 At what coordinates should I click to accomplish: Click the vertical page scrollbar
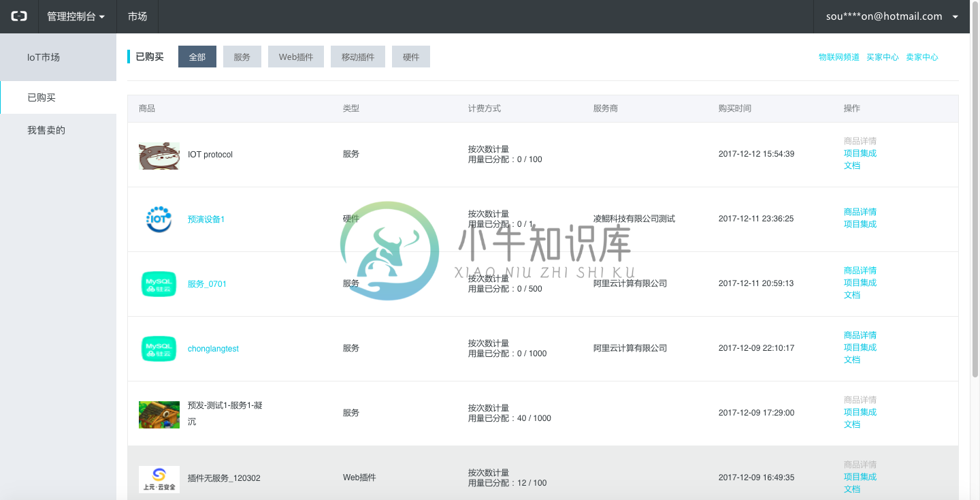pyautogui.click(x=975, y=191)
